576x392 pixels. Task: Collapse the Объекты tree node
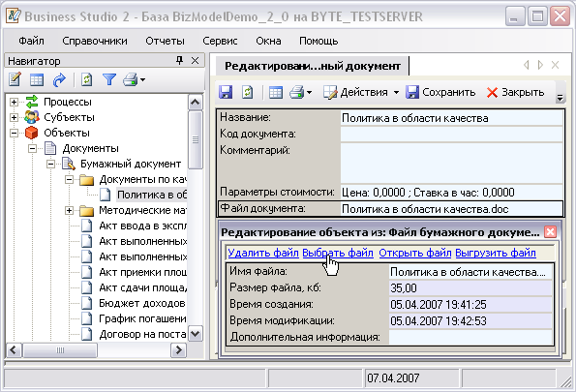[14, 133]
